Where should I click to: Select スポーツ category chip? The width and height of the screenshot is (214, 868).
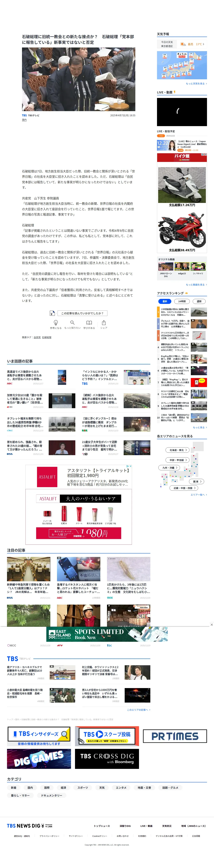tap(82, 788)
